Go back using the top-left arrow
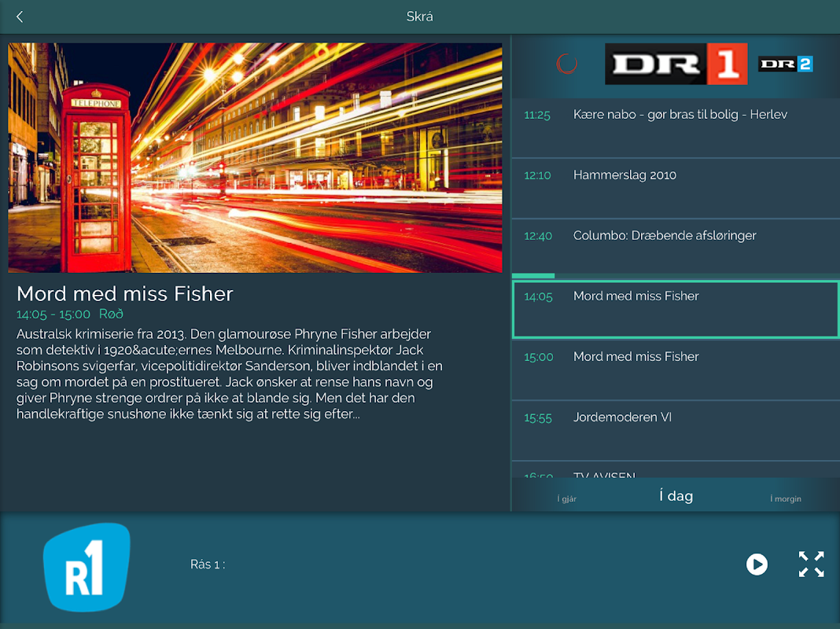840x629 pixels. pyautogui.click(x=20, y=17)
